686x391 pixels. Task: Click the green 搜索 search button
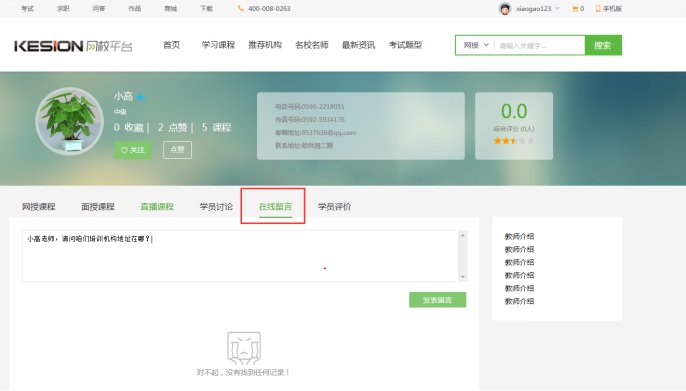pos(603,45)
